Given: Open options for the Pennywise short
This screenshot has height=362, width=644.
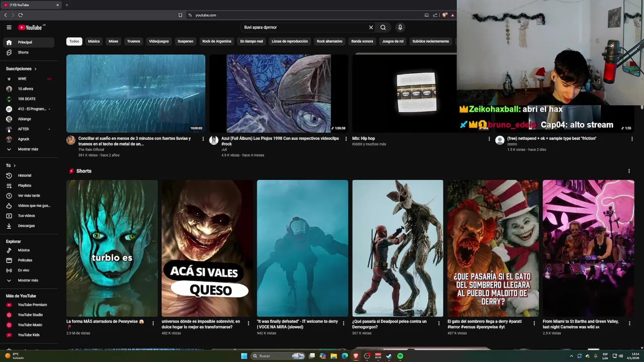Looking at the screenshot, I should coord(153,323).
